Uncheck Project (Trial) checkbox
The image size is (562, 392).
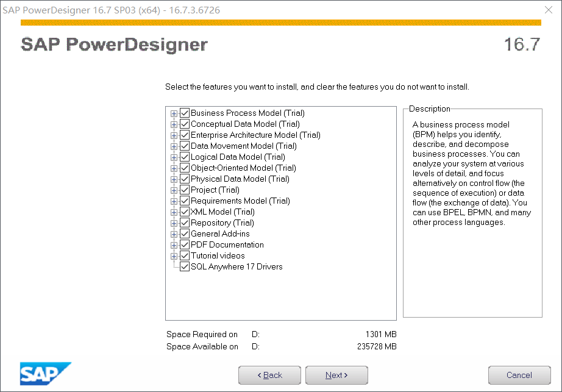[185, 190]
